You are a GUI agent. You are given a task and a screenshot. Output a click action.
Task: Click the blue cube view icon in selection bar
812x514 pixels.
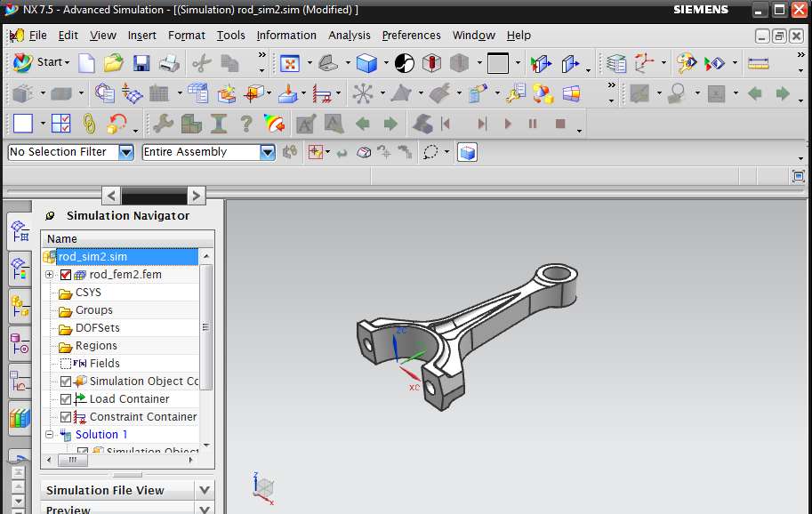pos(467,153)
